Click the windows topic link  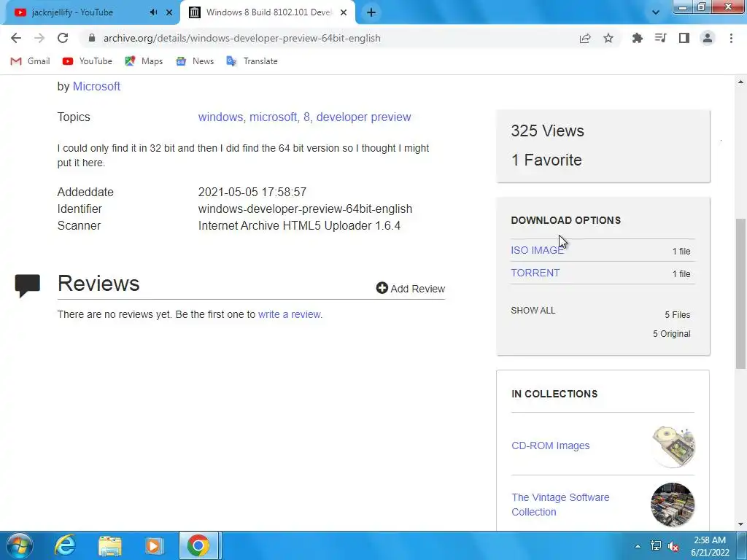[x=220, y=117]
